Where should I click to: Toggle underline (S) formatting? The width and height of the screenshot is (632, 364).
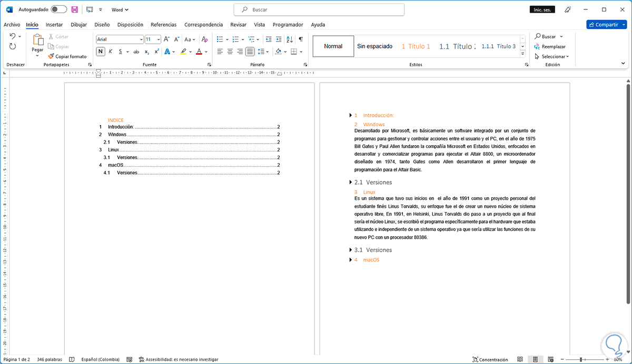[x=120, y=52]
